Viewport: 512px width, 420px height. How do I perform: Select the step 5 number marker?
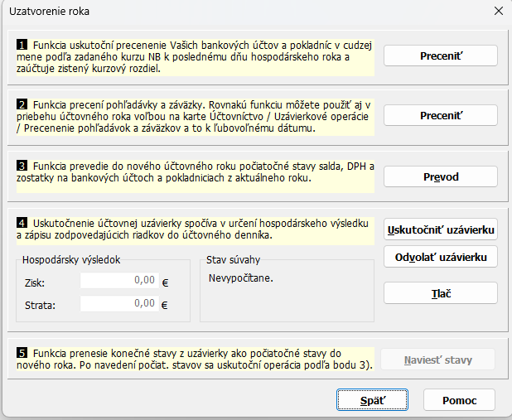coord(22,352)
